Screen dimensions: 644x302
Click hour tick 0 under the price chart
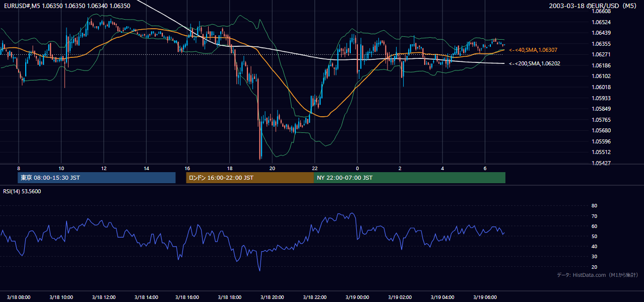[357, 168]
